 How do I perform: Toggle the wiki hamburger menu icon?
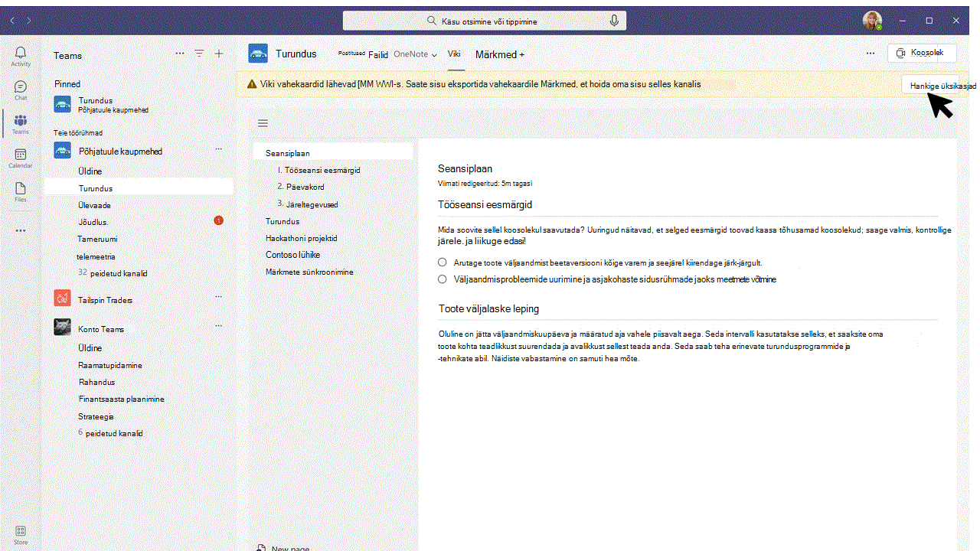[263, 123]
